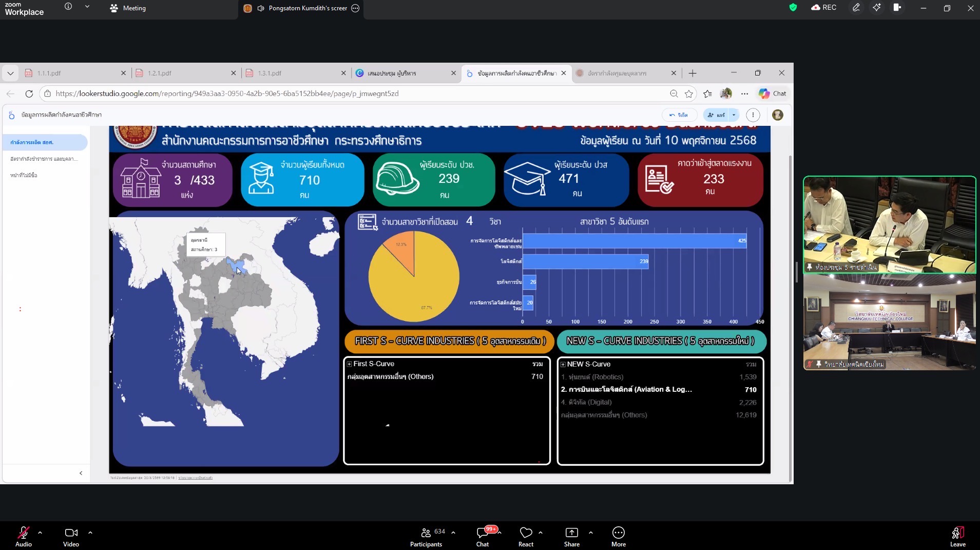Bookmark page with the star icon
This screenshot has width=980, height=550.
pos(689,93)
